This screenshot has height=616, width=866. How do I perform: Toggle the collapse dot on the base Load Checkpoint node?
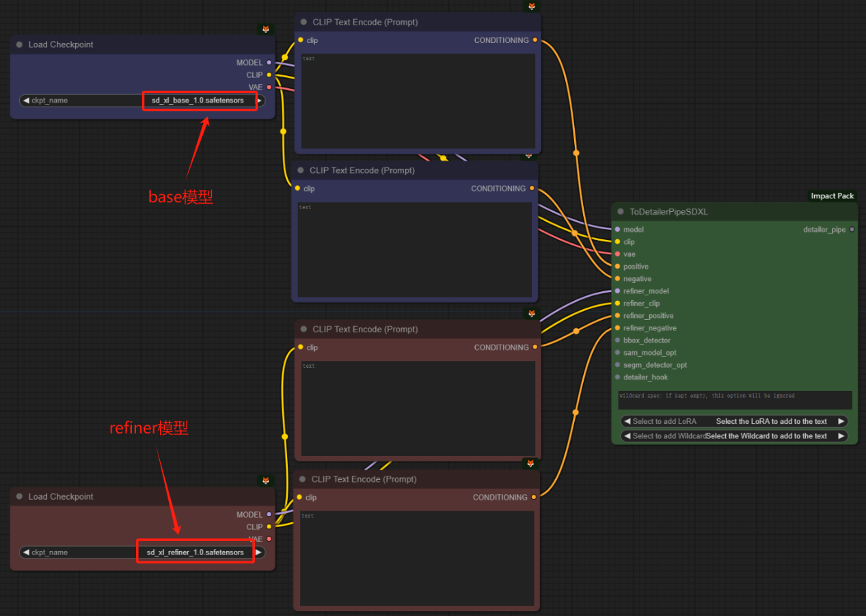pyautogui.click(x=20, y=45)
